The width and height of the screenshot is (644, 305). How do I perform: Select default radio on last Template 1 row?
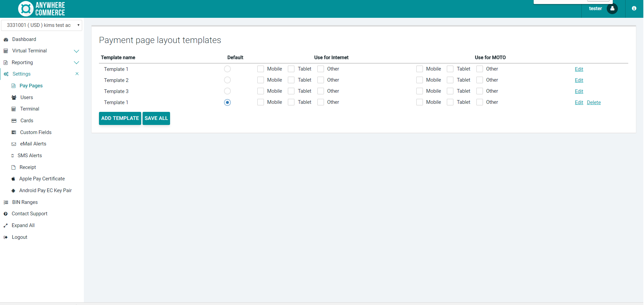pyautogui.click(x=227, y=102)
